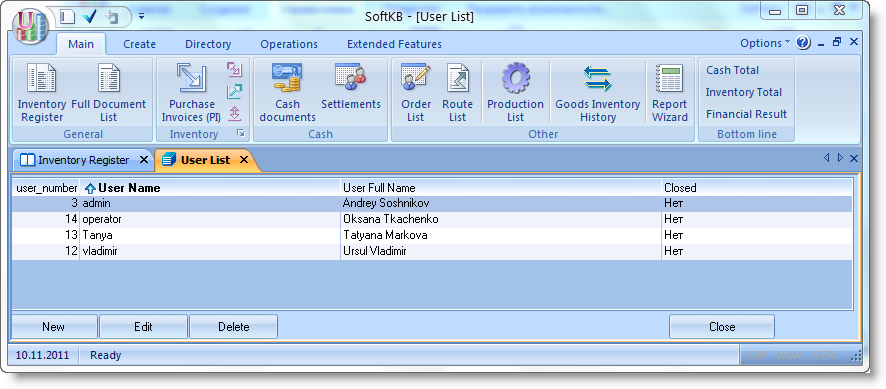
Task: Sort by Closed column header
Action: pos(757,188)
